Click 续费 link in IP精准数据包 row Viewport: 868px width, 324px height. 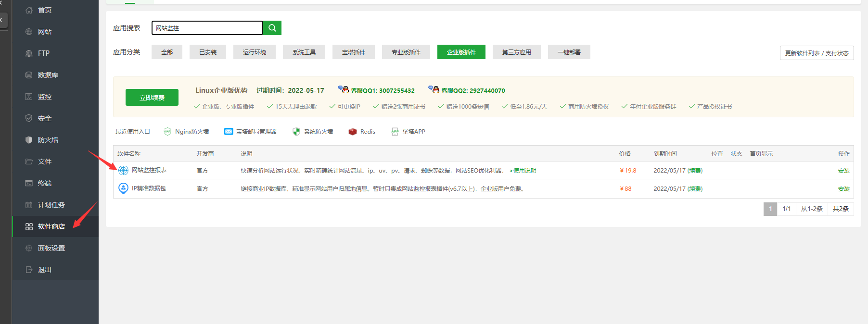[x=695, y=189]
